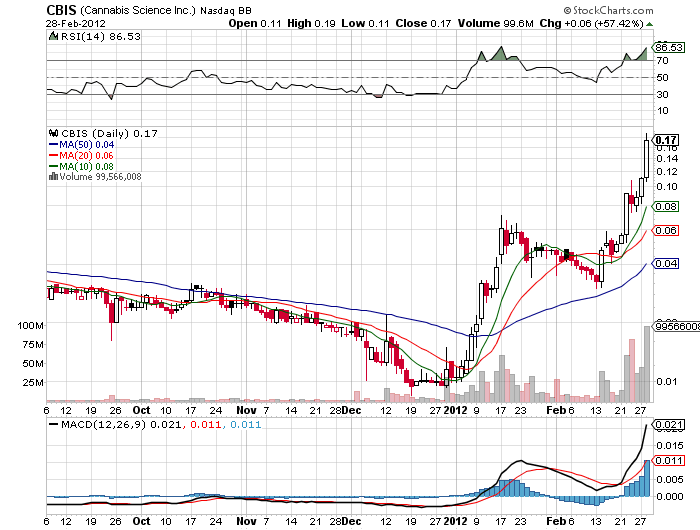The image size is (700, 530).
Task: Click the MA(10) 0.08 legend entry
Action: [x=87, y=167]
